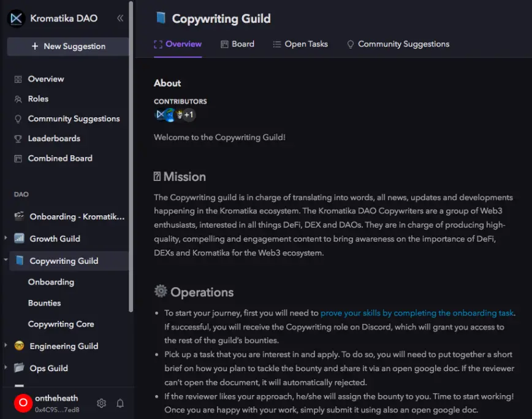Open Combined Board in the sidebar
This screenshot has height=419, width=532.
coord(60,158)
